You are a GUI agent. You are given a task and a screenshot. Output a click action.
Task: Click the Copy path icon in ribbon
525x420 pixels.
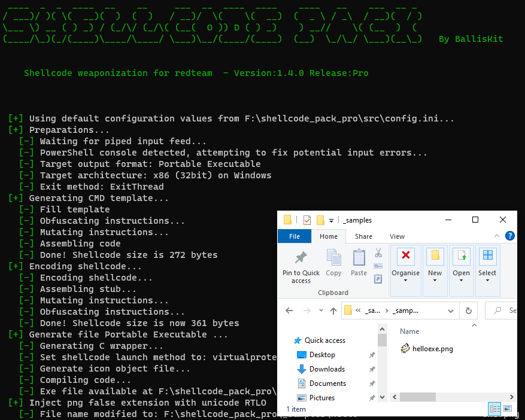(378, 266)
